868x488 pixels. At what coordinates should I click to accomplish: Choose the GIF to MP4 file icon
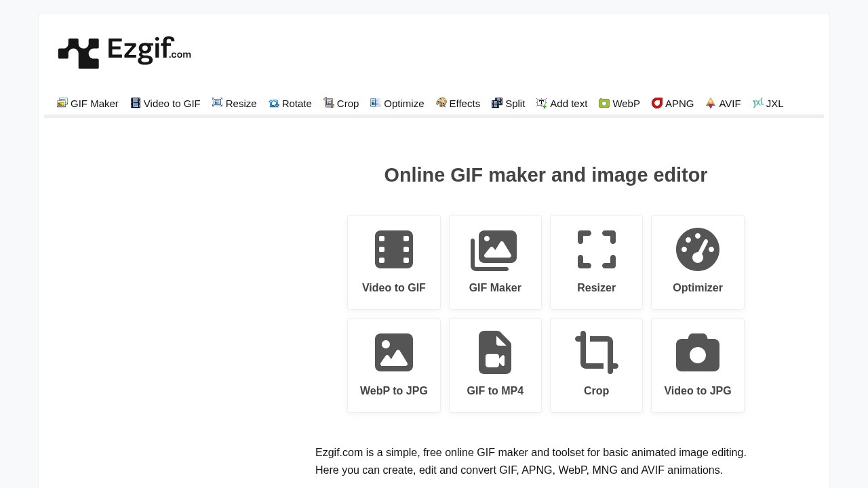494,353
